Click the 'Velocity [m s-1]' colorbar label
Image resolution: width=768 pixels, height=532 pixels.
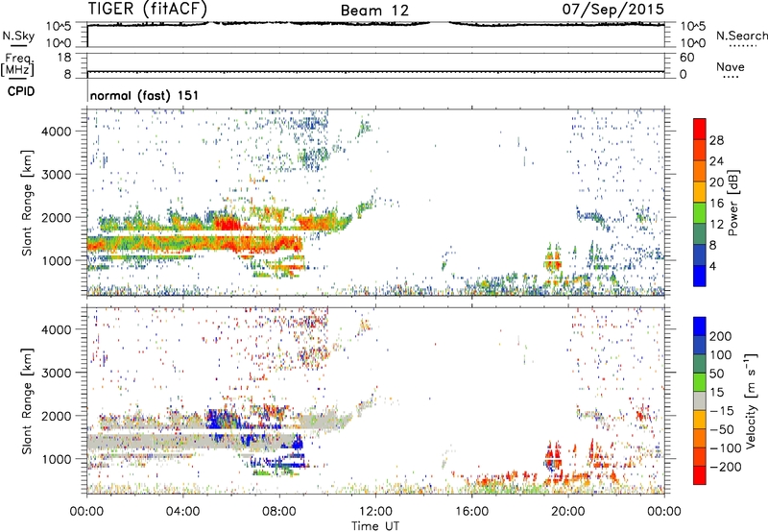pyautogui.click(x=752, y=400)
